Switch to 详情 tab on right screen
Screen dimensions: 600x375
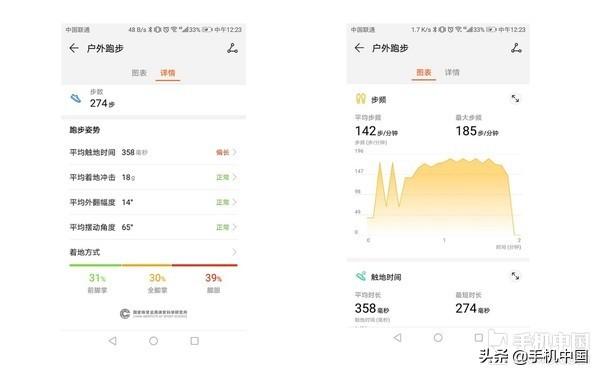(452, 72)
